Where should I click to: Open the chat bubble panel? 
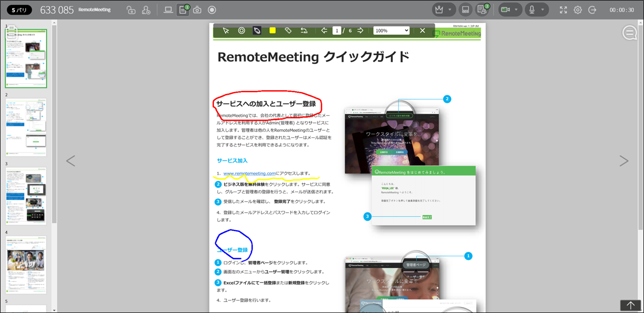[629, 33]
